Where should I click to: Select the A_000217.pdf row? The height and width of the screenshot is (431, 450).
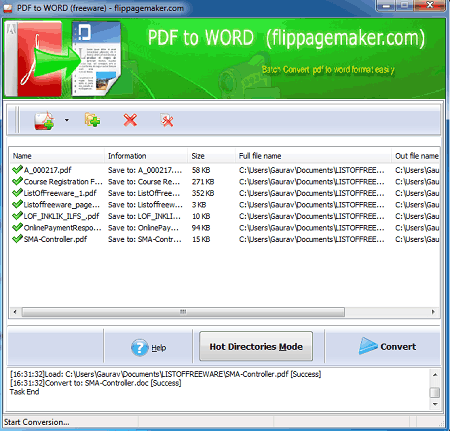tap(225, 170)
